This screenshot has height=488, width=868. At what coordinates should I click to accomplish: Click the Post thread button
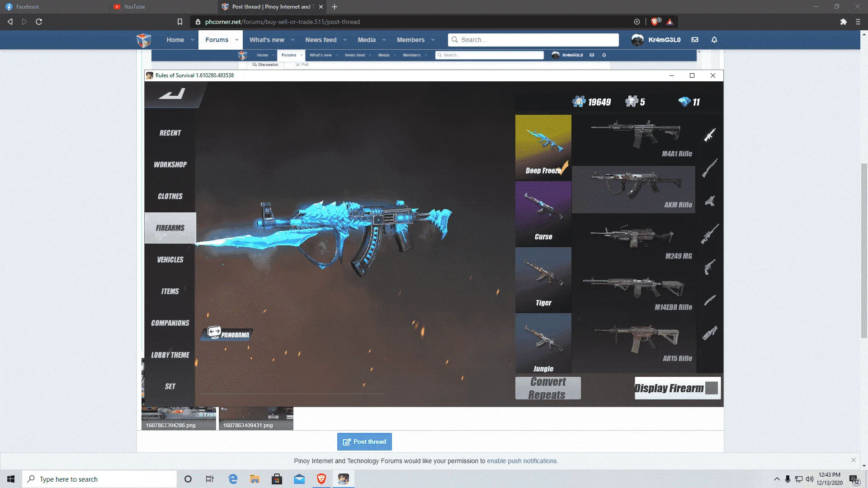tap(364, 441)
